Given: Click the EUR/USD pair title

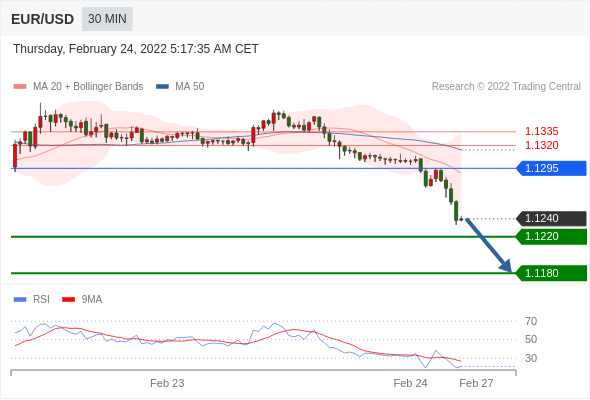Looking at the screenshot, I should (42, 19).
